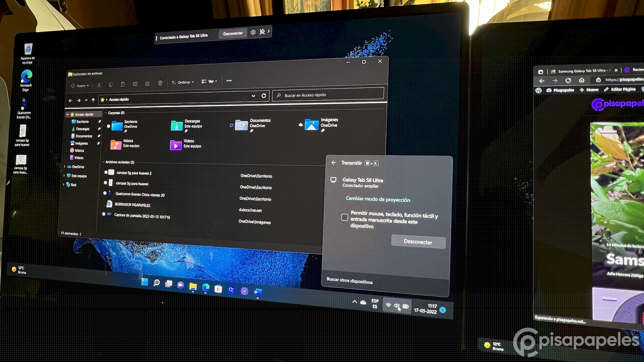Open the Ordenar sort dropdown

point(183,82)
